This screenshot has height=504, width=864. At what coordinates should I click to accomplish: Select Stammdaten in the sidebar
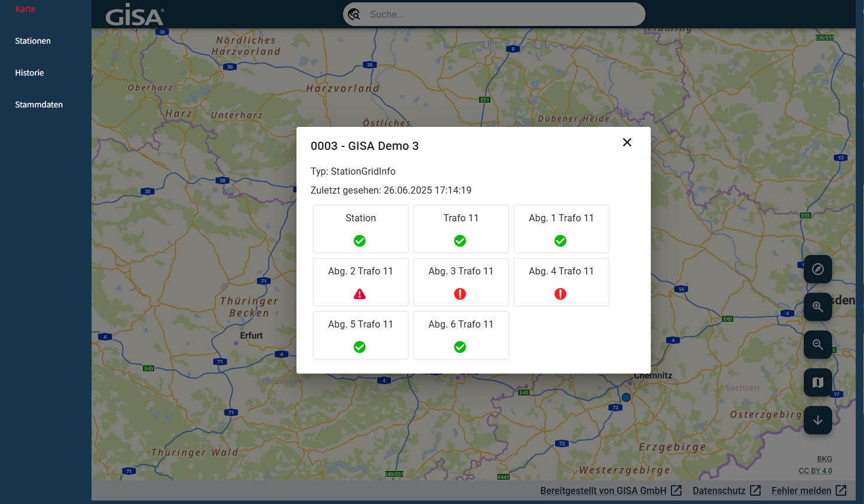click(39, 104)
